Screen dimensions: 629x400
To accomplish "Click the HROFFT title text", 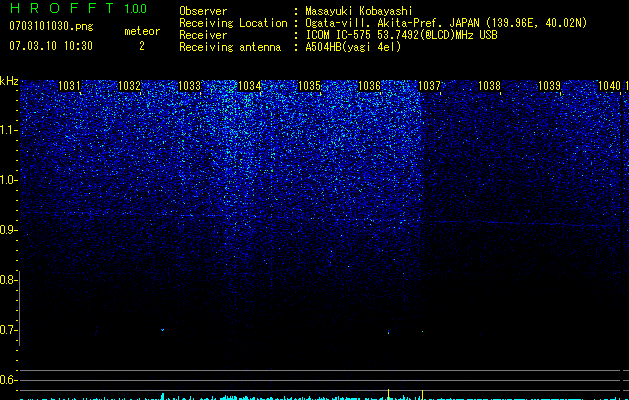I will coord(61,8).
